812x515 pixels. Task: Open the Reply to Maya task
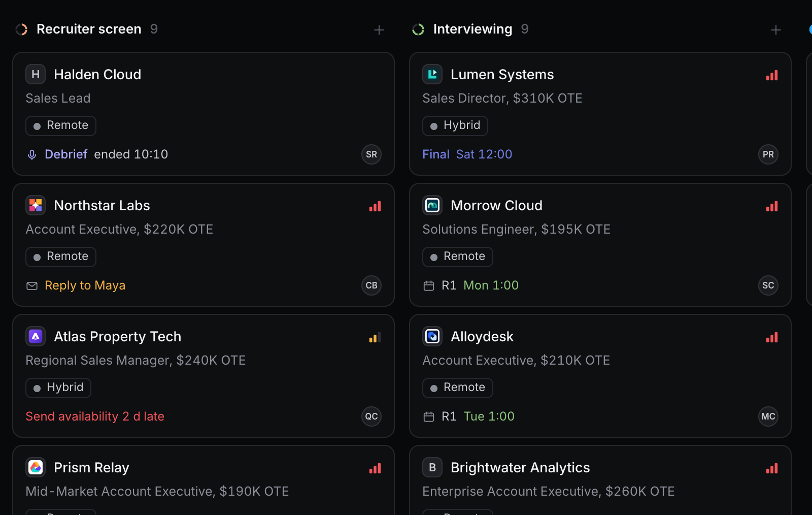pos(85,285)
